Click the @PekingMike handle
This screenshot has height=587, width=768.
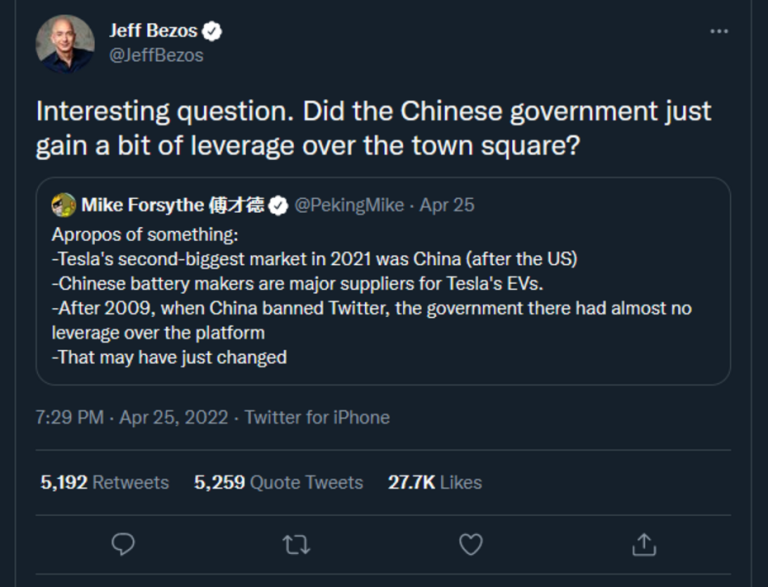349,205
